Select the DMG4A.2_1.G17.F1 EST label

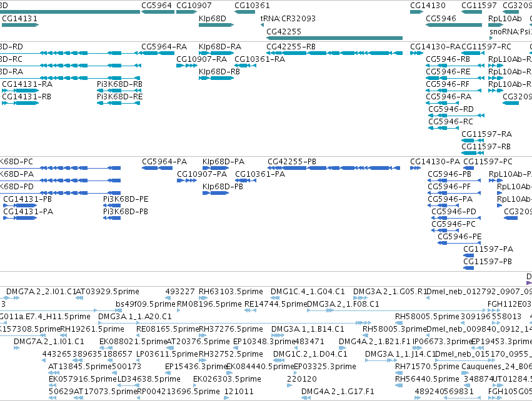[x=338, y=392]
